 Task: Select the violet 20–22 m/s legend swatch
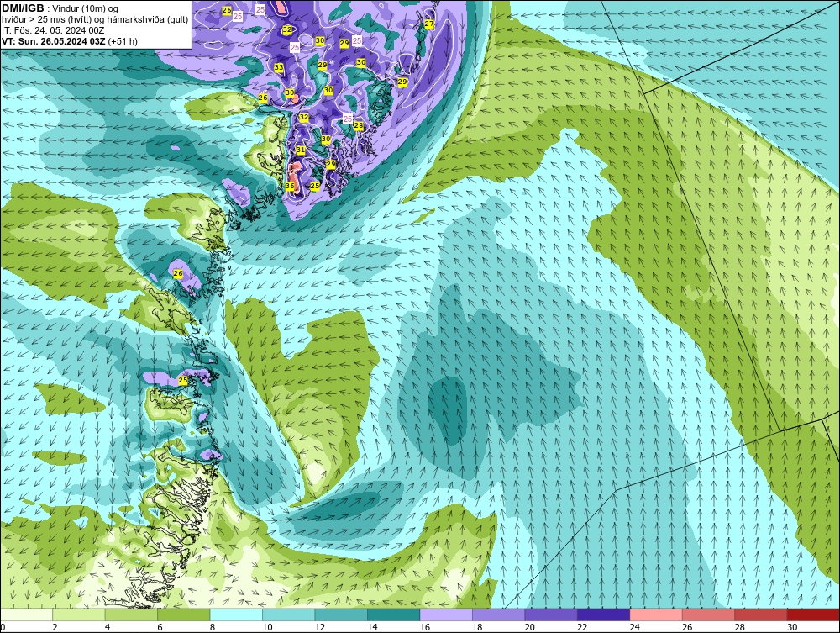click(x=551, y=615)
